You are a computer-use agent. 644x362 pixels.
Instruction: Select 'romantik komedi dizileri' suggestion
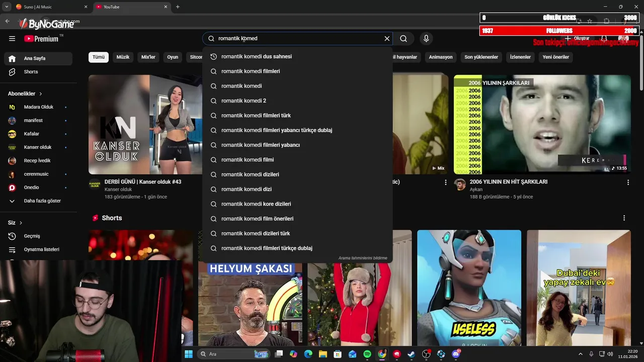297,174
